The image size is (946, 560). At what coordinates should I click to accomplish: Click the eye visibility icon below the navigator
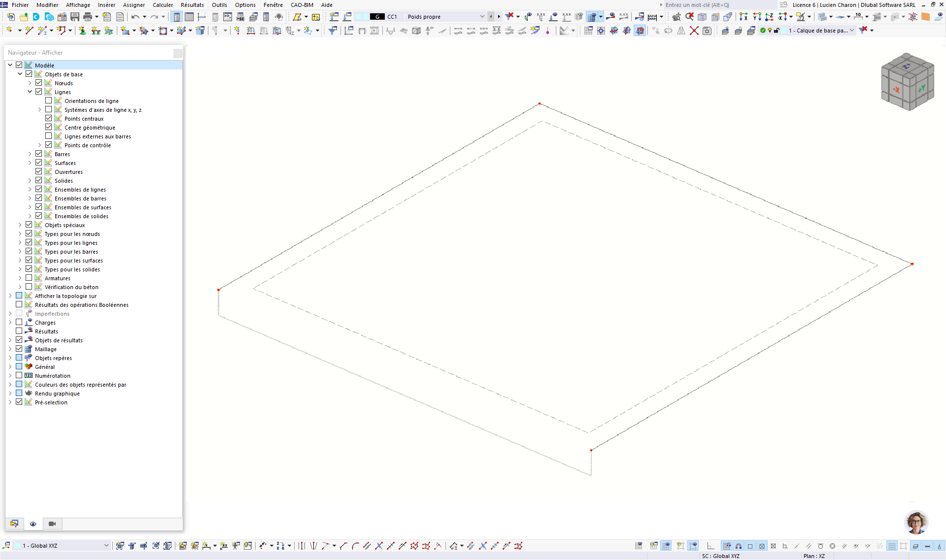pos(33,524)
